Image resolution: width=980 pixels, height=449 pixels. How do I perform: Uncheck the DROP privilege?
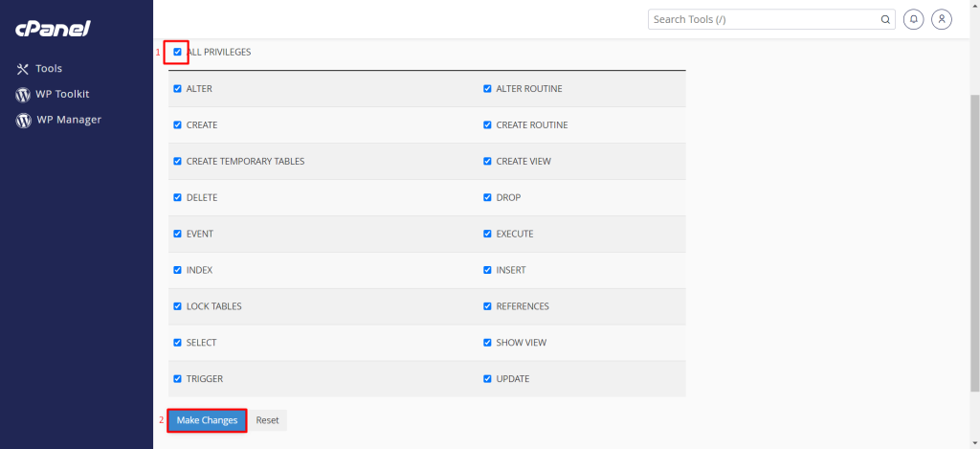[x=487, y=197]
